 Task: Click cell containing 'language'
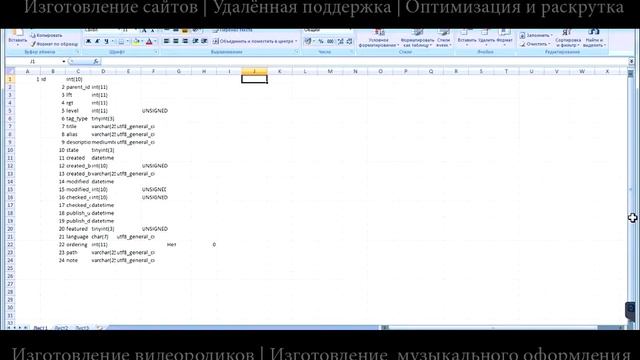click(x=78, y=237)
